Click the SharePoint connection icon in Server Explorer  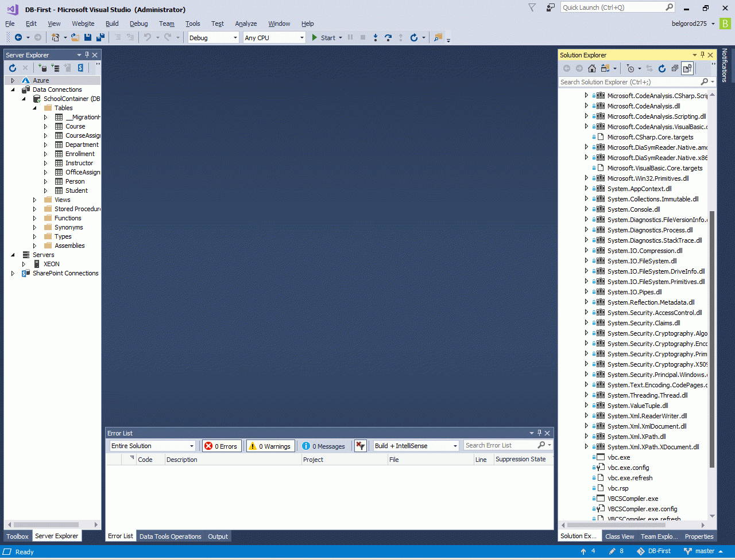tap(80, 68)
